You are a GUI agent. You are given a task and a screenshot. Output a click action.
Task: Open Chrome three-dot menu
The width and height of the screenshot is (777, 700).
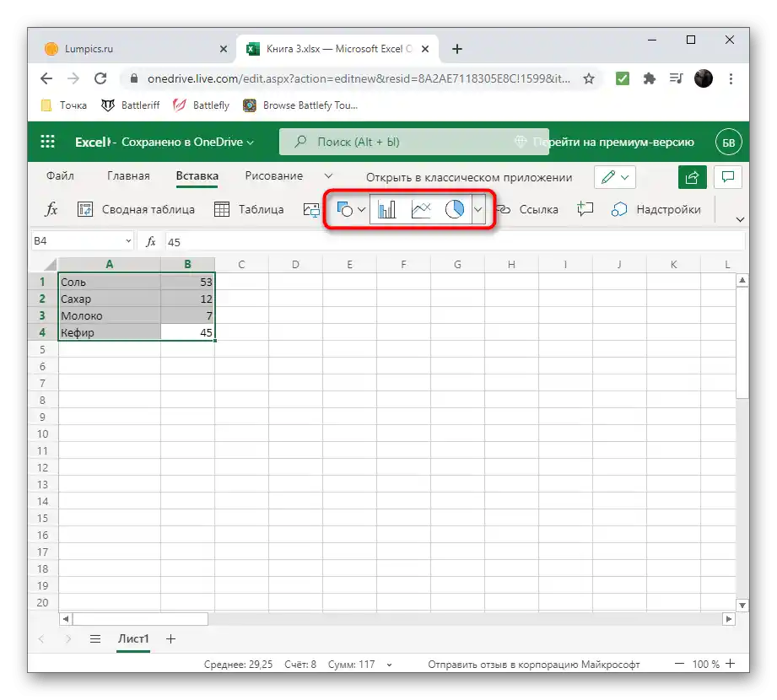[x=731, y=78]
